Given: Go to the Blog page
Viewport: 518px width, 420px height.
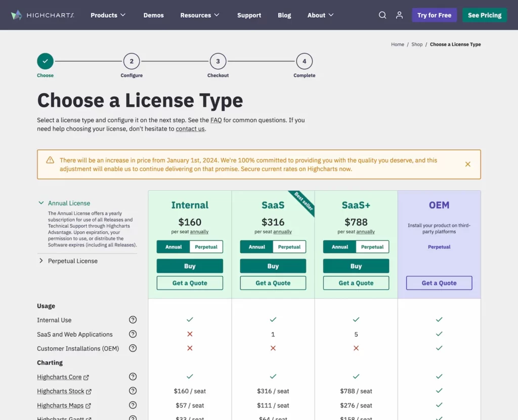Looking at the screenshot, I should pos(284,15).
